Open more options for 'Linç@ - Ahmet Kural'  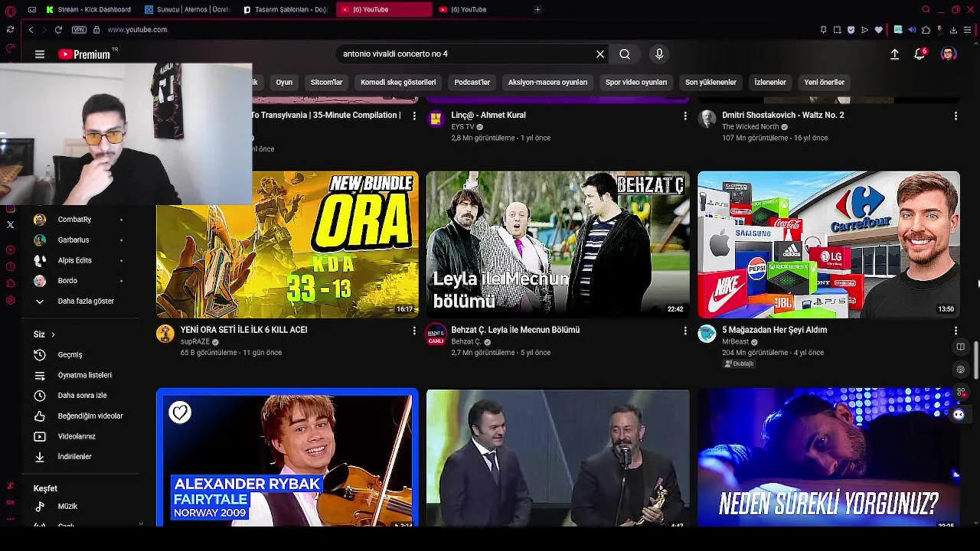pos(685,116)
